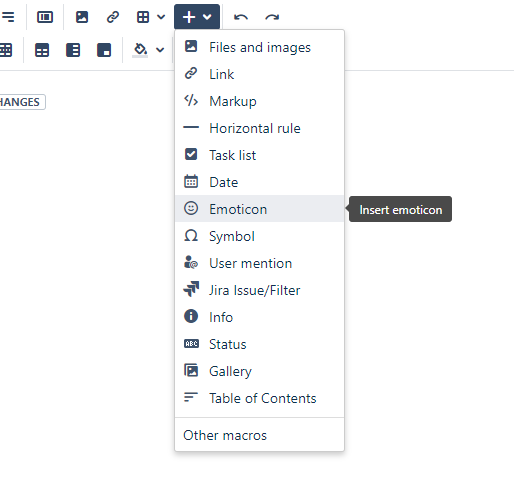Expand the cell color dropdown arrow
Image resolution: width=514 pixels, height=478 pixels.
(160, 50)
